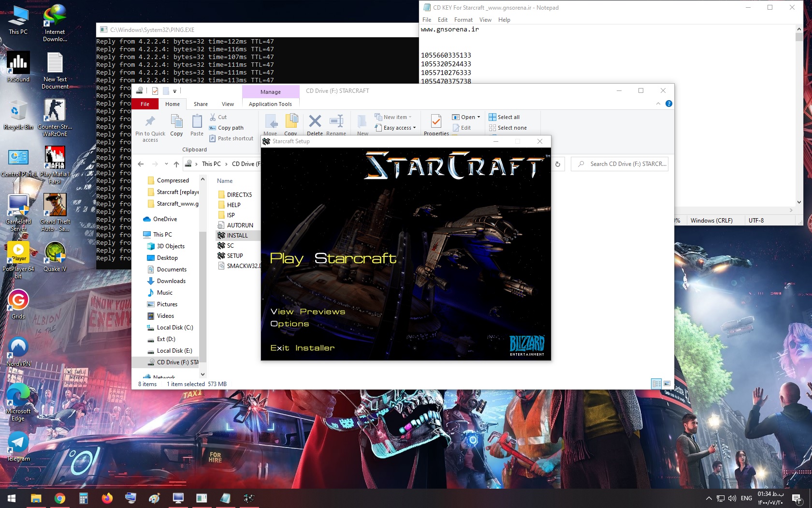Click Select none in the ribbon
Viewport: 812px width, 508px height.
(512, 128)
